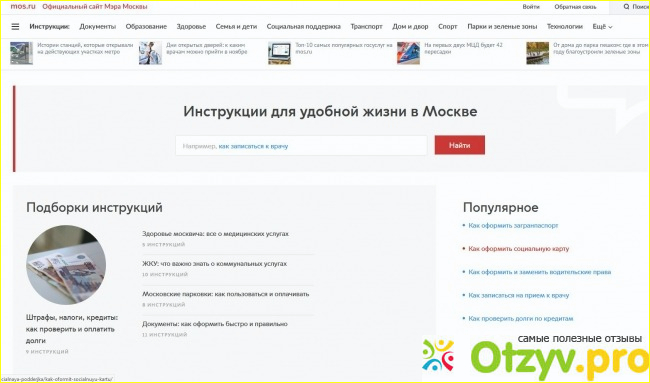Screen dimensions: 650x383
Task: Open Обратная связь link
Action: 575,7
